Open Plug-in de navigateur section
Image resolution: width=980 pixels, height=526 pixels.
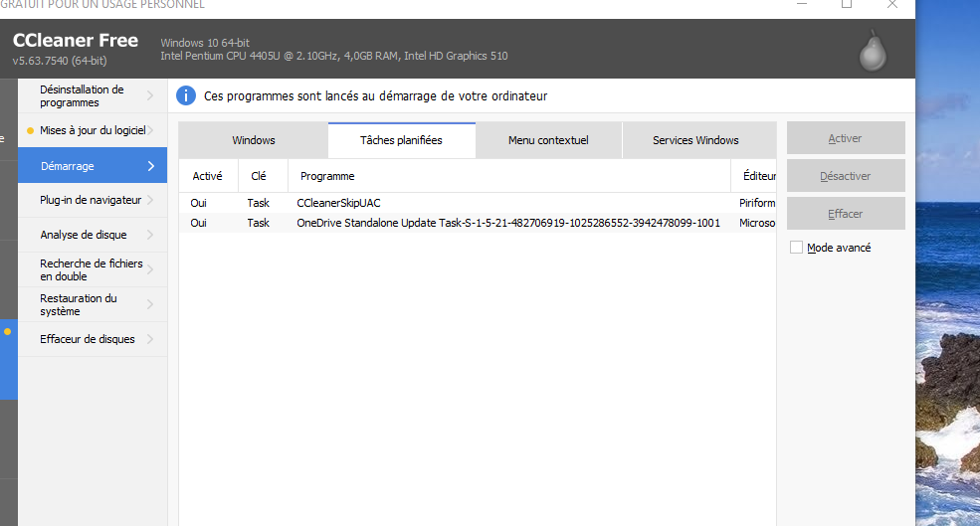click(x=93, y=200)
